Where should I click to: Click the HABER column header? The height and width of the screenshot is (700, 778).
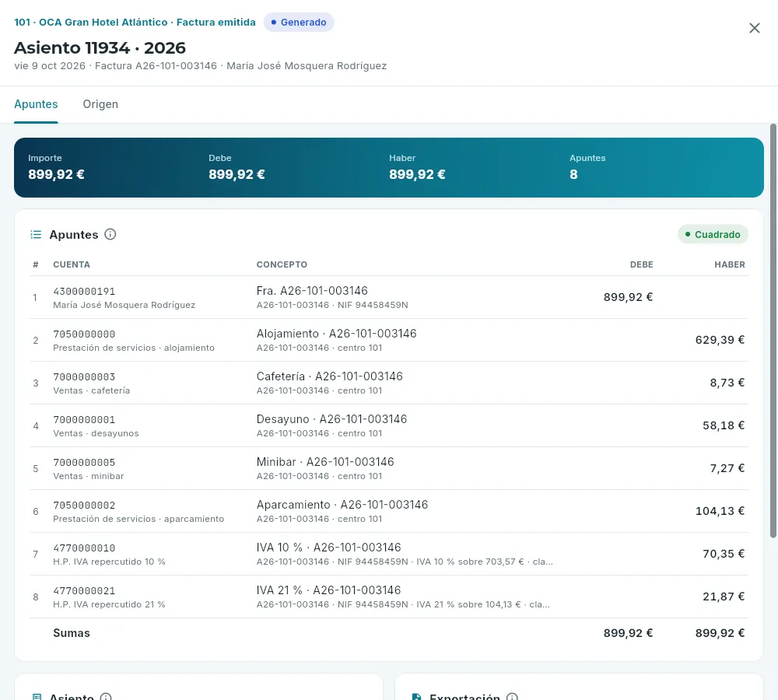pos(730,264)
